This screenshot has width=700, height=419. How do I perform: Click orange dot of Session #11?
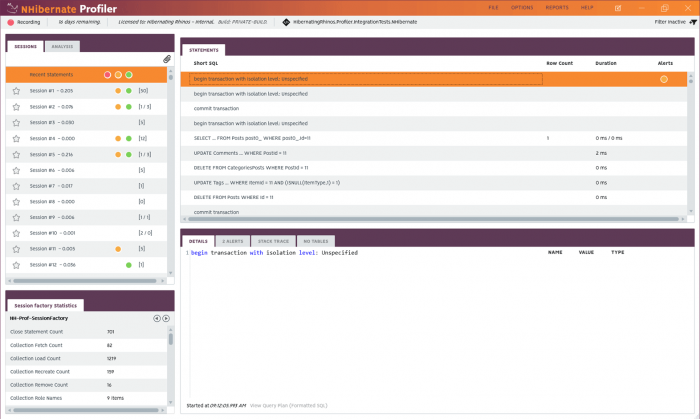(118, 249)
